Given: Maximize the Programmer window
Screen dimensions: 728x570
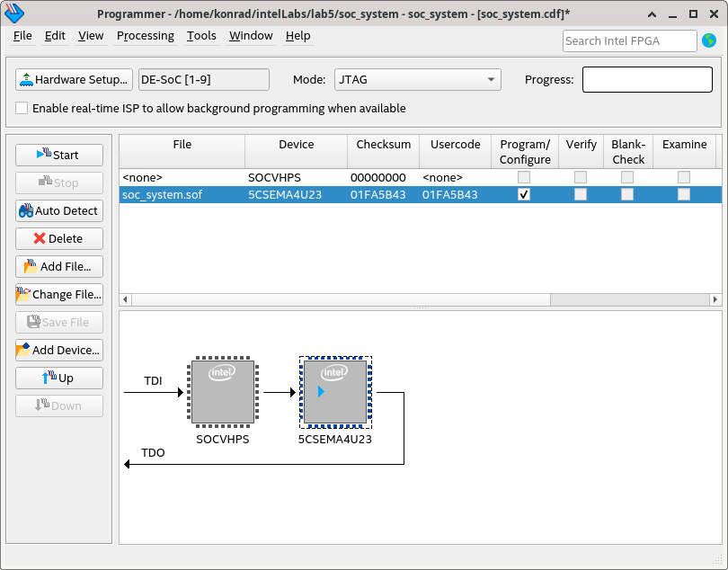Looking at the screenshot, I should click(x=693, y=14).
